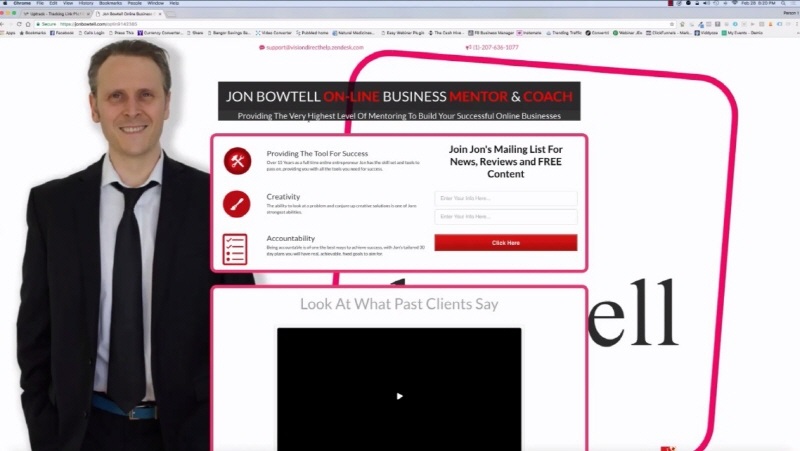The width and height of the screenshot is (800, 451).
Task: Select the Accountability heading
Action: [290, 238]
